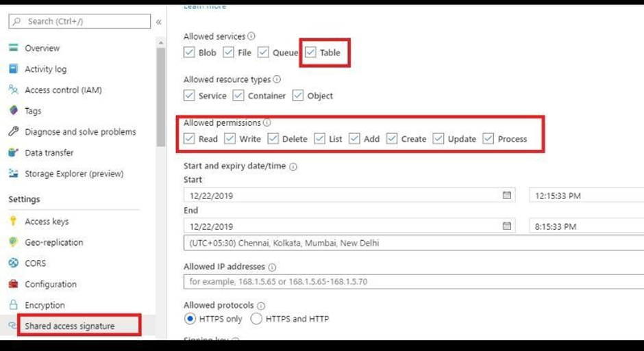Select the HTTPS only protocol option

(x=190, y=319)
